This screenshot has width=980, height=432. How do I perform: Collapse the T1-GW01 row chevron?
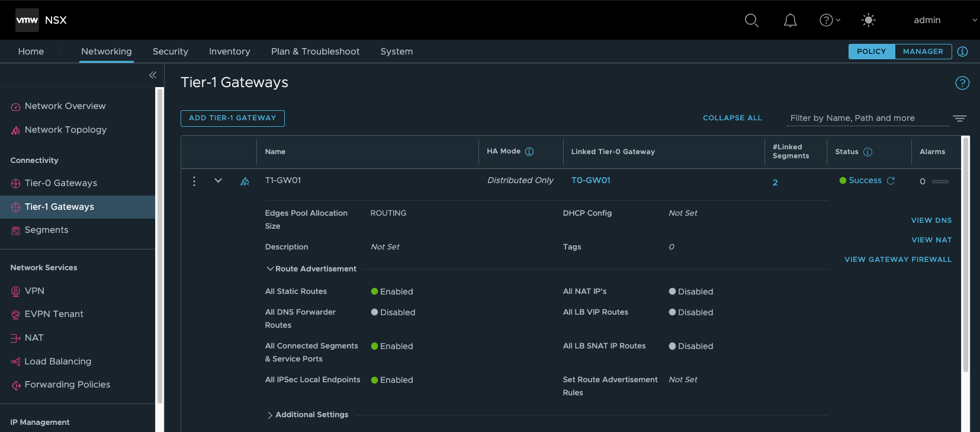pos(218,181)
